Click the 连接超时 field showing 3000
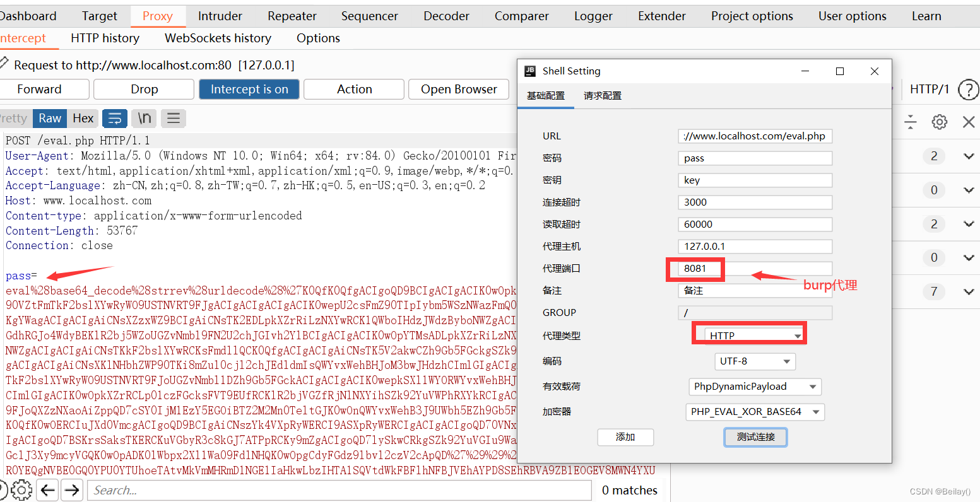 click(x=755, y=202)
